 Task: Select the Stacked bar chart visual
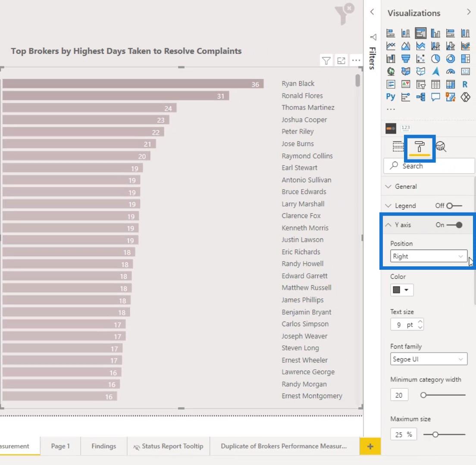[391, 33]
